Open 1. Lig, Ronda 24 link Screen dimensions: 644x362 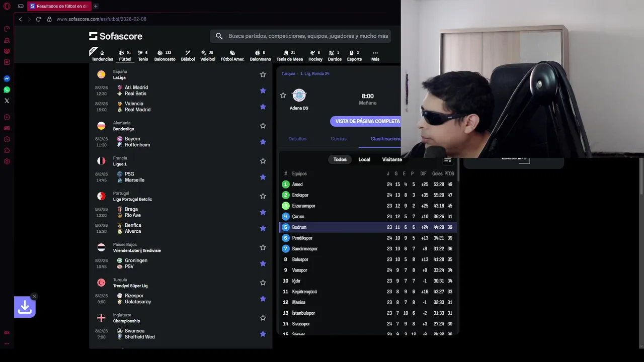315,73
